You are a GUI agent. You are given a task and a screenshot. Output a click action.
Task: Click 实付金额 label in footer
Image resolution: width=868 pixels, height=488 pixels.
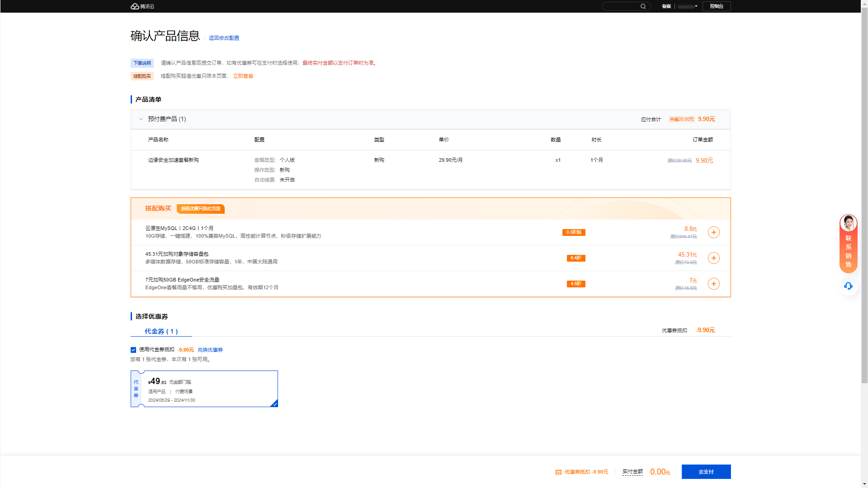632,472
